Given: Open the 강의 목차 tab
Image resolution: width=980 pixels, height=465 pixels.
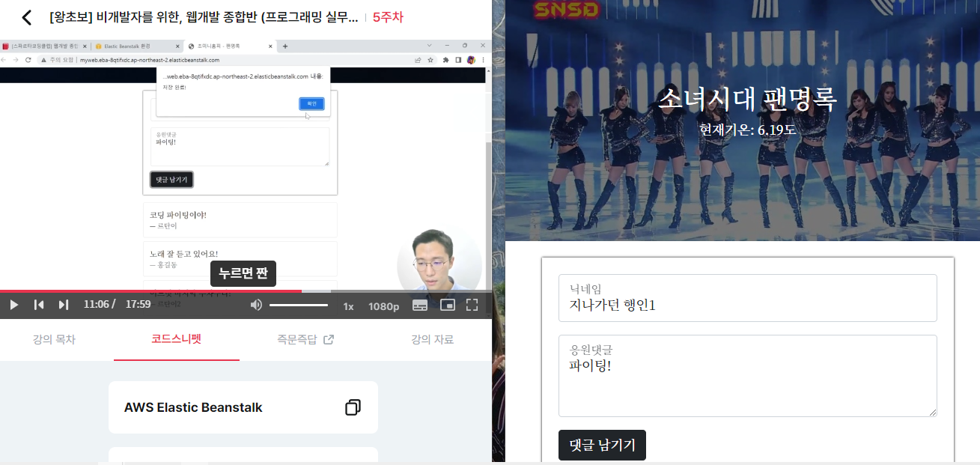Looking at the screenshot, I should tap(54, 339).
